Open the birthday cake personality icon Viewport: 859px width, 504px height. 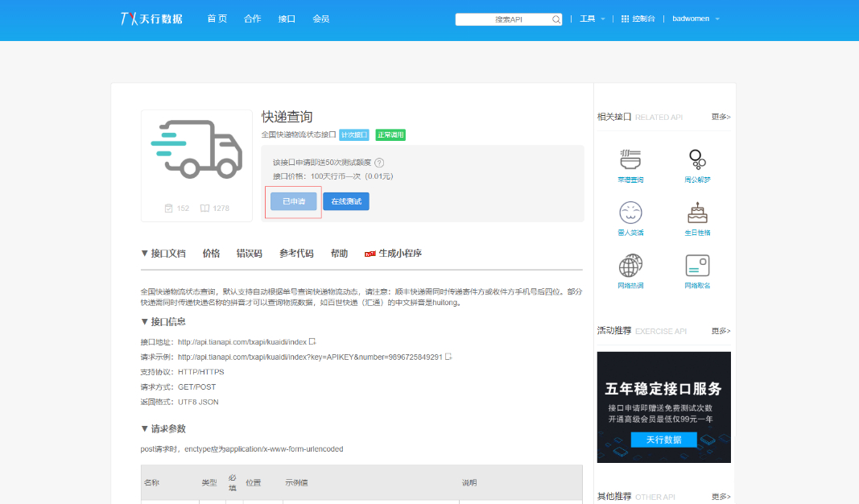(697, 213)
